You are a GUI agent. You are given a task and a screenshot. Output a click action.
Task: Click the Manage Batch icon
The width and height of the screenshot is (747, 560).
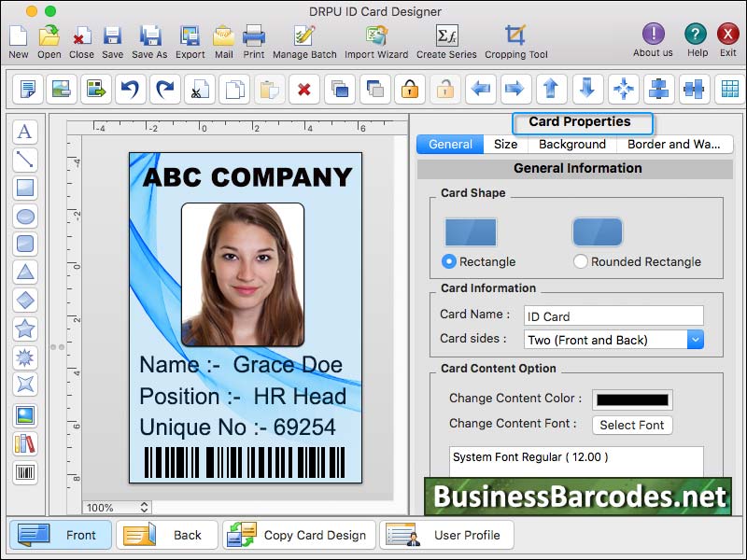point(304,37)
